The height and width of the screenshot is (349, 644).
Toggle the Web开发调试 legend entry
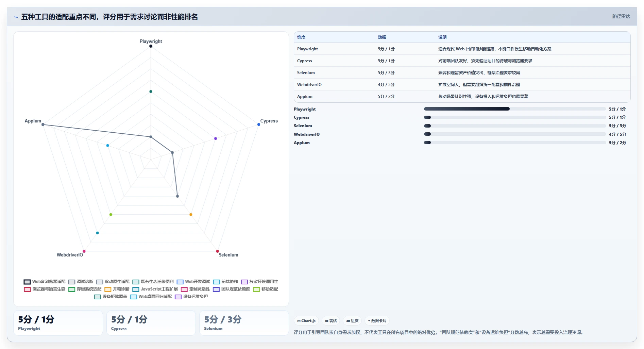point(193,282)
